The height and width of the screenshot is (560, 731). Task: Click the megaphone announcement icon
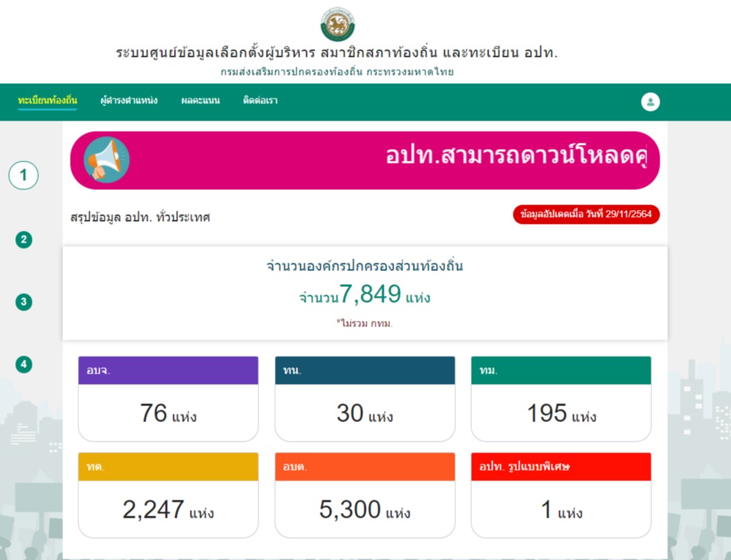106,160
